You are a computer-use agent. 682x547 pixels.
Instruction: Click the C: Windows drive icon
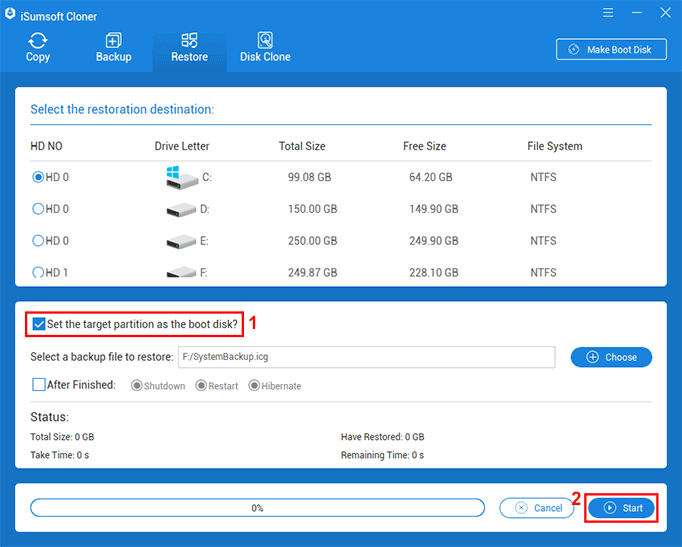(182, 177)
